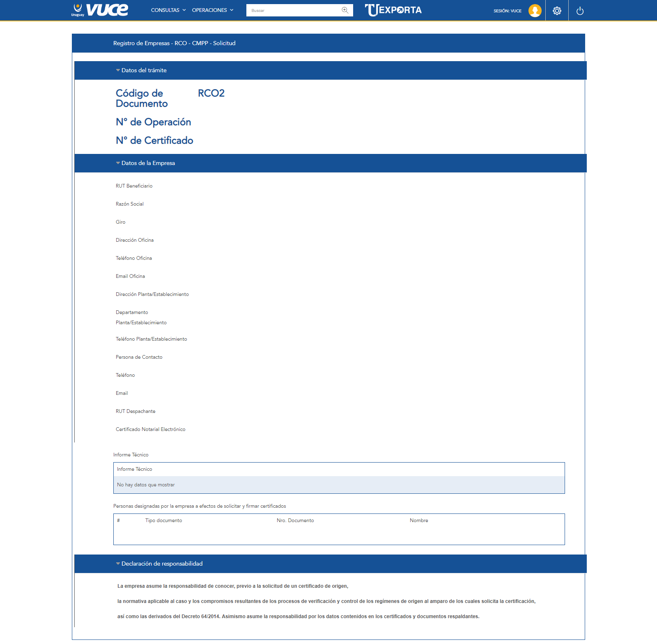Focus the Buscar search field
The height and width of the screenshot is (644, 657).
(294, 10)
